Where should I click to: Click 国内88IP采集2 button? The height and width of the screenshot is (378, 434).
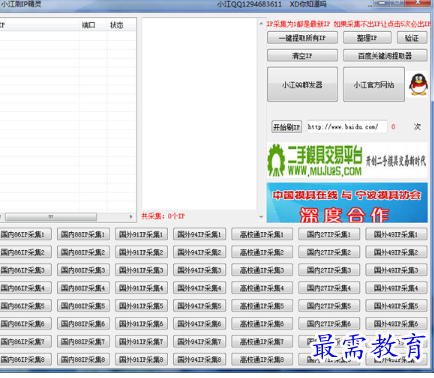click(83, 252)
